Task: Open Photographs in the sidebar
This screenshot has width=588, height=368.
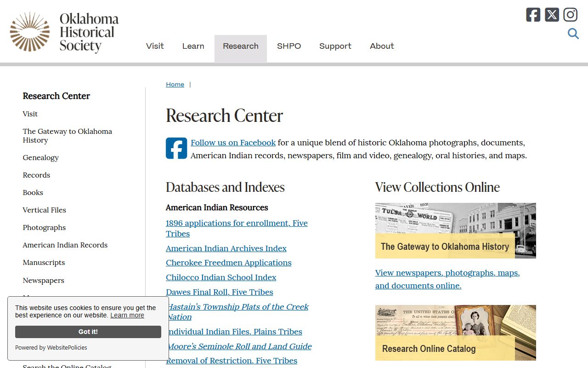Action: point(44,227)
